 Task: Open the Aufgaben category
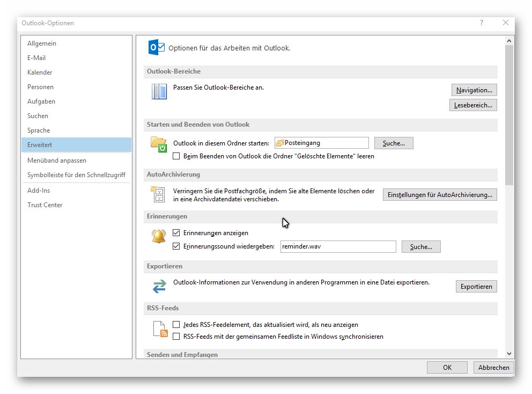pyautogui.click(x=76, y=101)
